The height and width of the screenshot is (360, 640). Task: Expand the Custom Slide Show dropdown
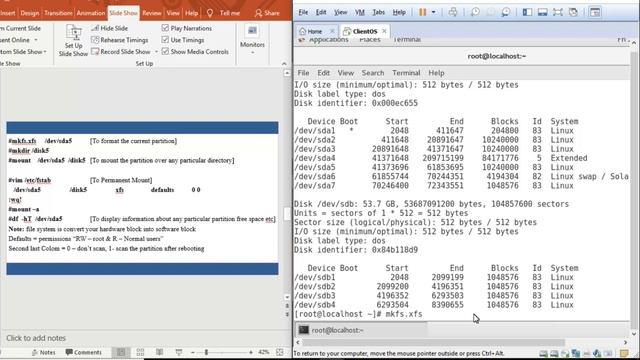tap(45, 52)
